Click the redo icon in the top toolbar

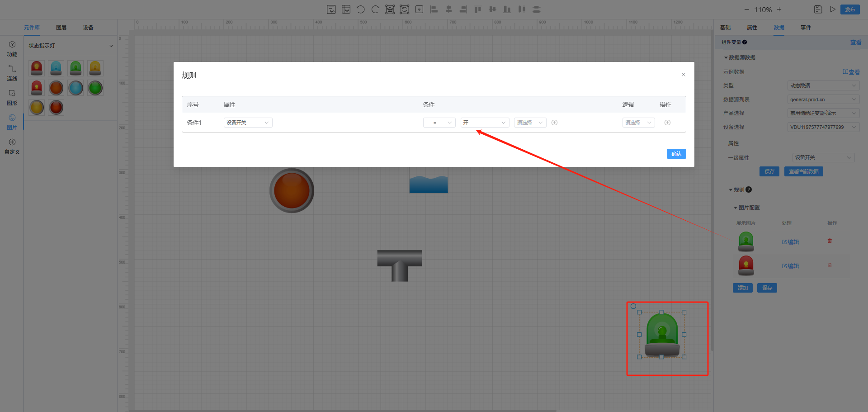[375, 9]
